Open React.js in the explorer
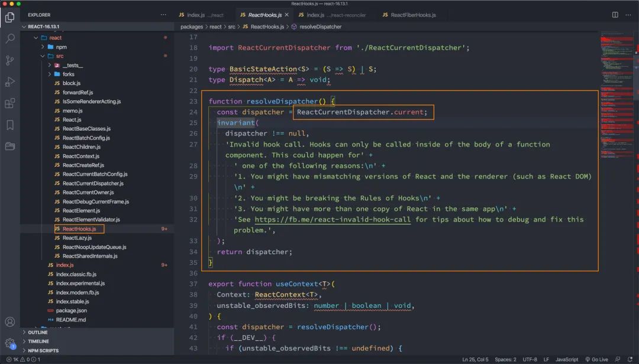The height and width of the screenshot is (364, 639). [72, 120]
